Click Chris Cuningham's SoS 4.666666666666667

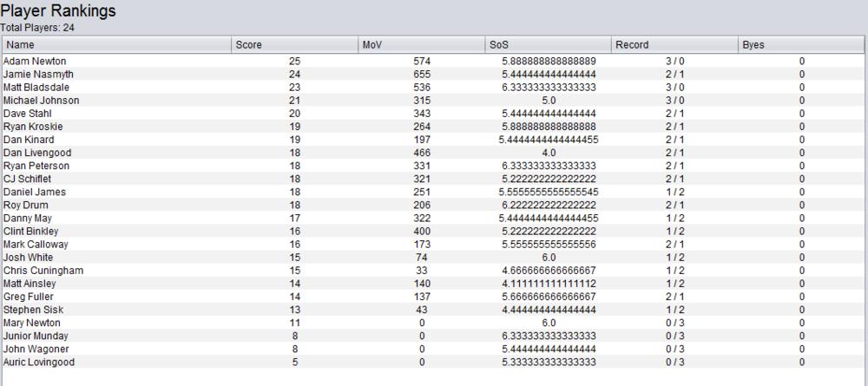(548, 271)
